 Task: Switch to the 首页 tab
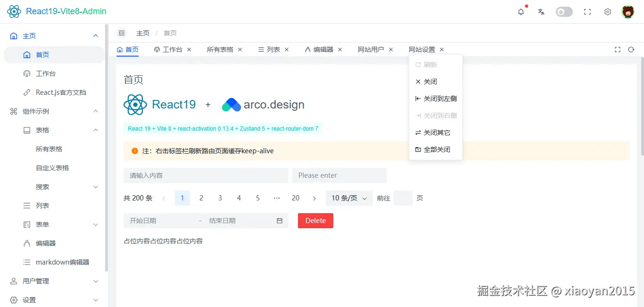(128, 50)
